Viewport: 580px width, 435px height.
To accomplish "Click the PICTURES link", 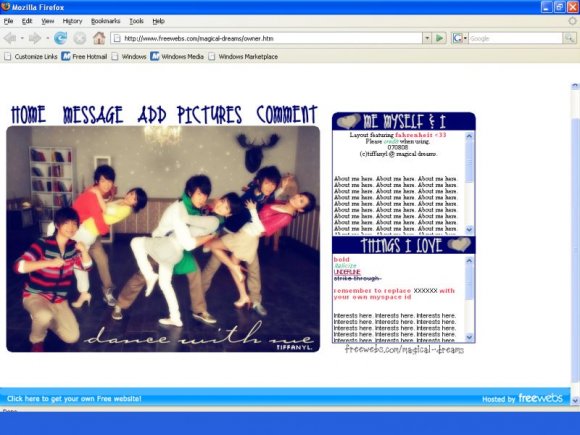I will tap(209, 115).
